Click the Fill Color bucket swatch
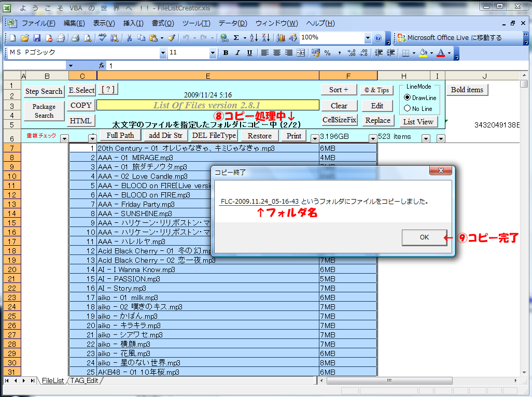Viewport: 532px width, 397px height. click(423, 52)
